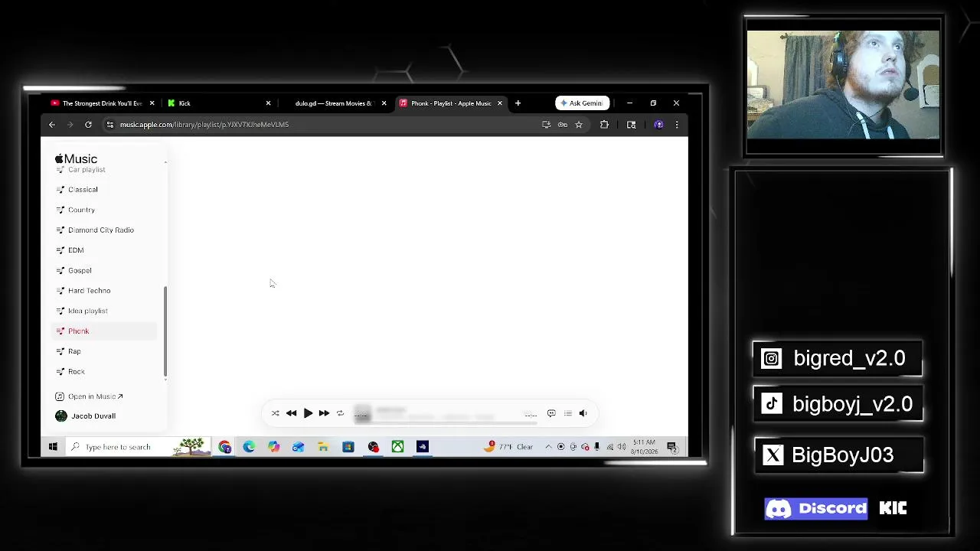Toggle shuffle in the music player

(275, 413)
